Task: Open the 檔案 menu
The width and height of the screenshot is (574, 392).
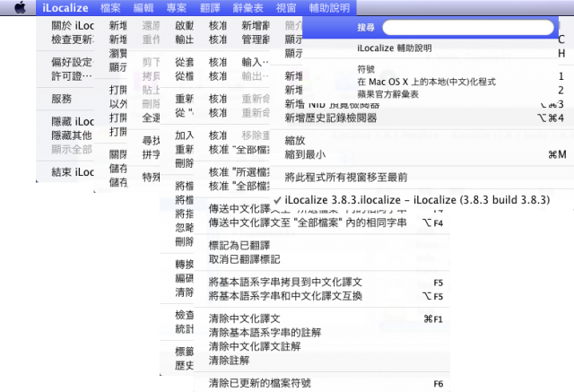Action: (x=110, y=8)
